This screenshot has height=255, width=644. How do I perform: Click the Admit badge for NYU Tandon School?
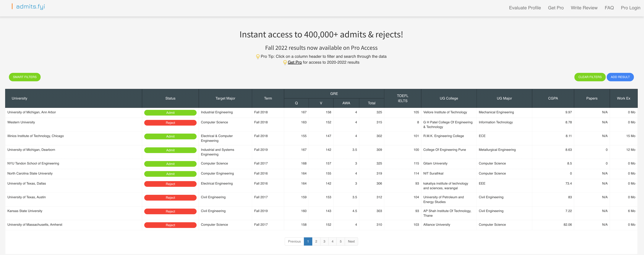point(170,164)
